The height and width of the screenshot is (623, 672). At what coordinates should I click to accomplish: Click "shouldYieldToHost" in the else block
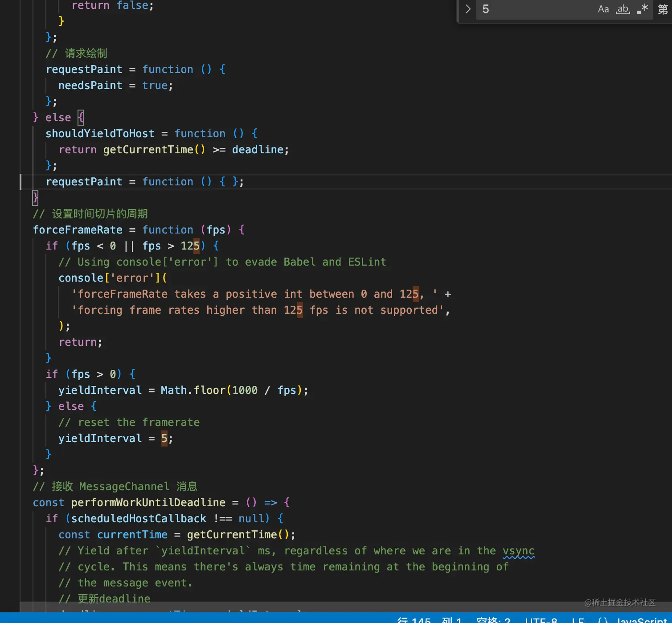click(x=100, y=134)
